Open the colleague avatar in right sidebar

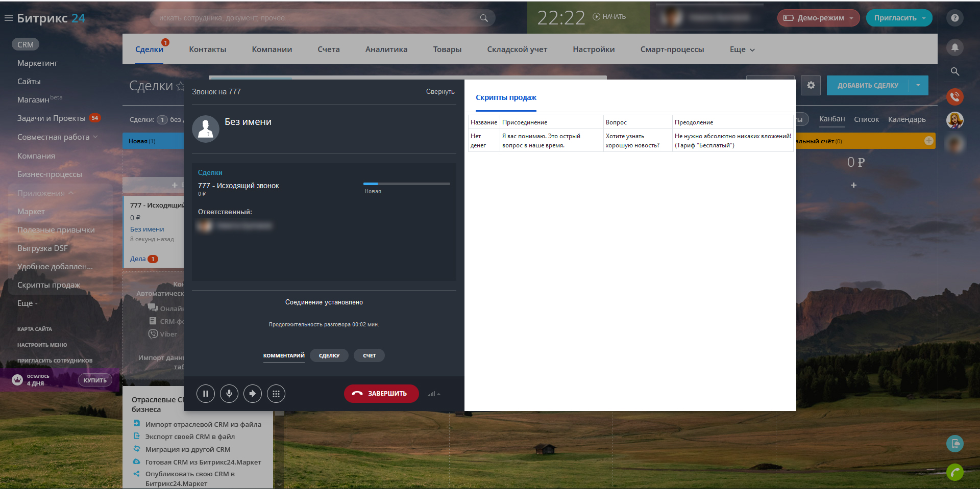pos(955,120)
